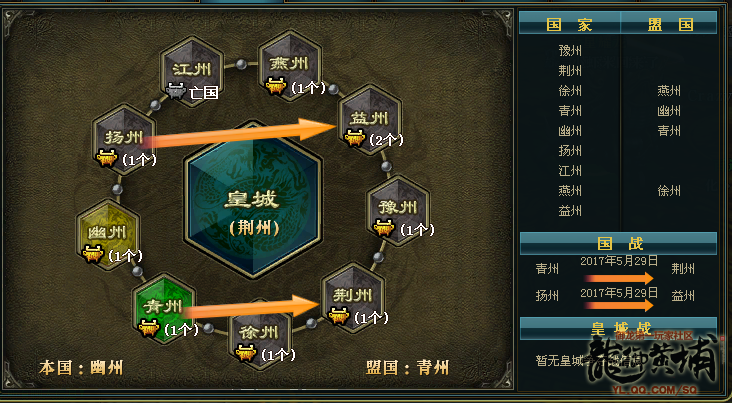The height and width of the screenshot is (403, 732).
Task: Click the 扬州 hexagon on the map
Action: tap(124, 139)
